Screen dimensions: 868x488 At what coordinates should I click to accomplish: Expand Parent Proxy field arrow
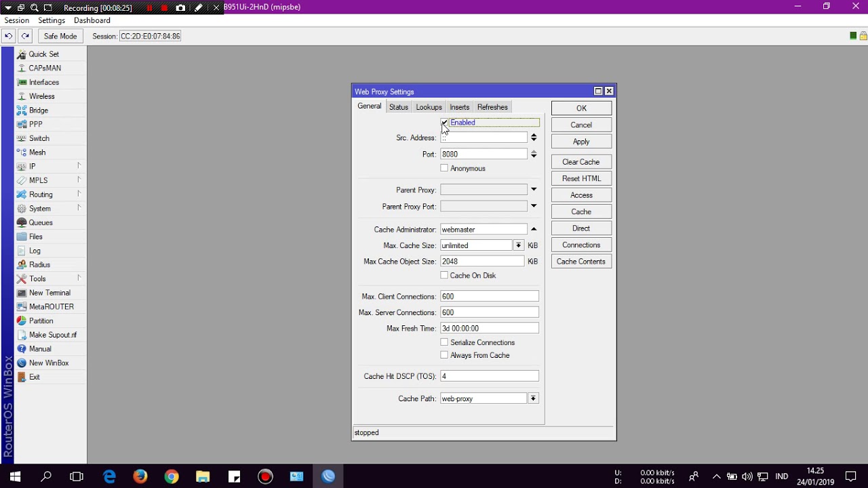534,190
